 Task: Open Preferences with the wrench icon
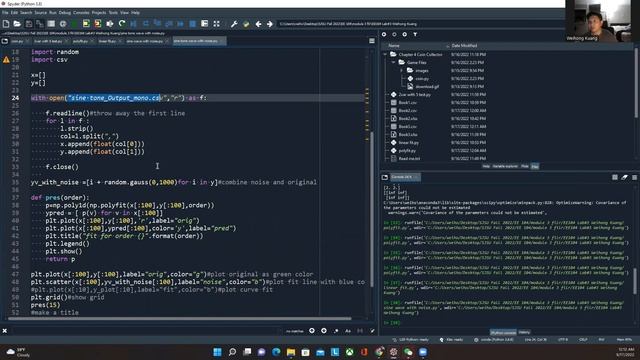[234, 24]
